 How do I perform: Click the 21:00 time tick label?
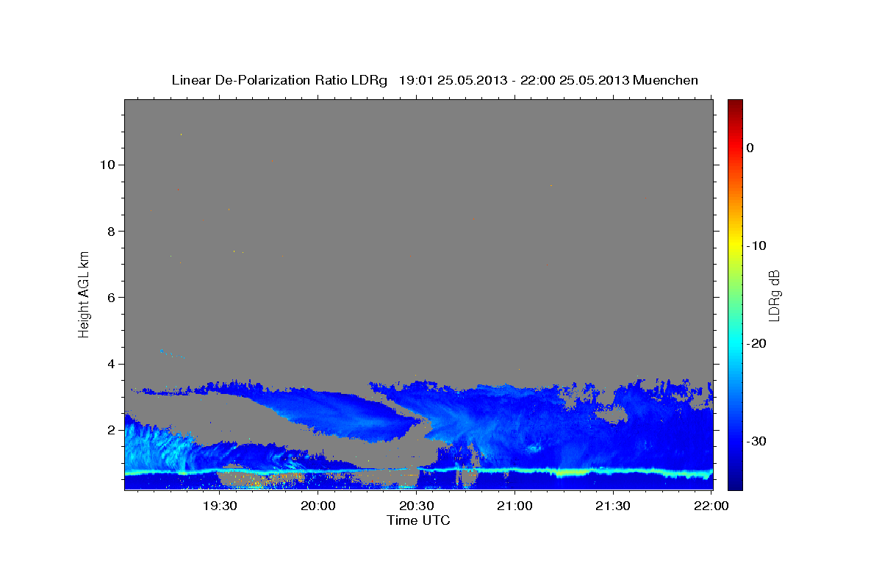pyautogui.click(x=514, y=506)
